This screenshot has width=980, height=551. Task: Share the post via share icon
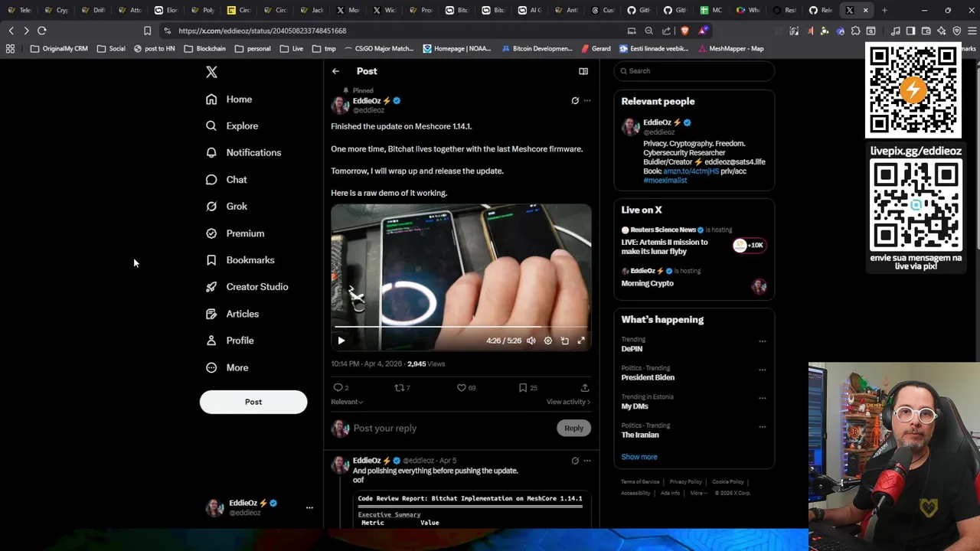[585, 388]
